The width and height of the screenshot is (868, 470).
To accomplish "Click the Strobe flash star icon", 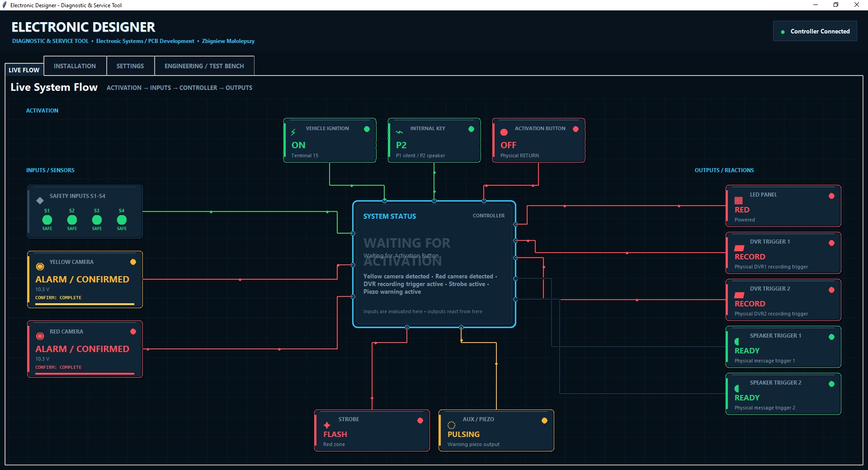I will click(327, 425).
